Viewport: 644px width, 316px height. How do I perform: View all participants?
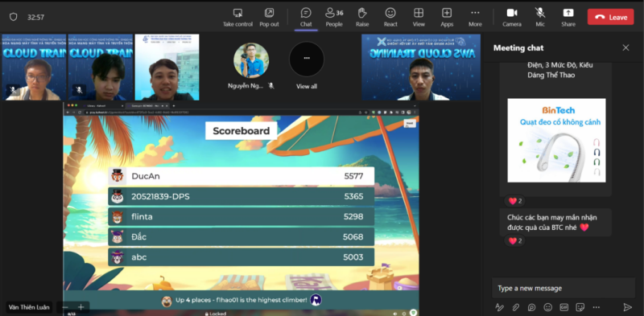click(307, 66)
